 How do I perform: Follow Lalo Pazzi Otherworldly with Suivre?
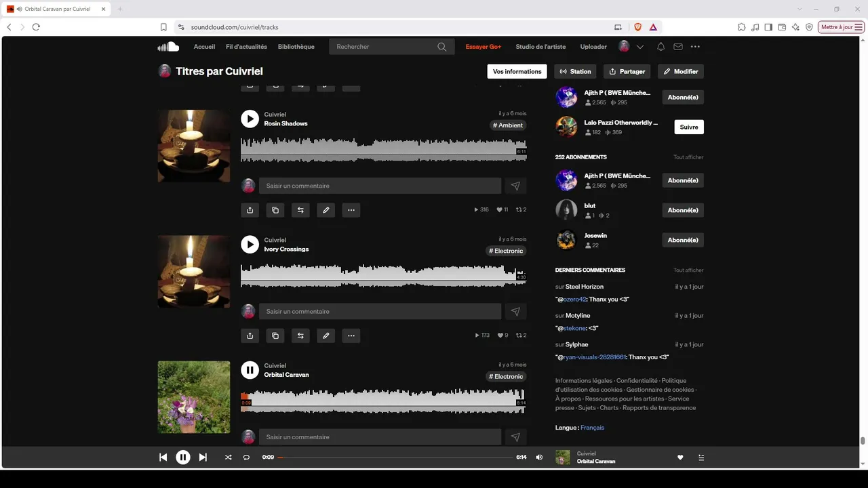(x=689, y=127)
